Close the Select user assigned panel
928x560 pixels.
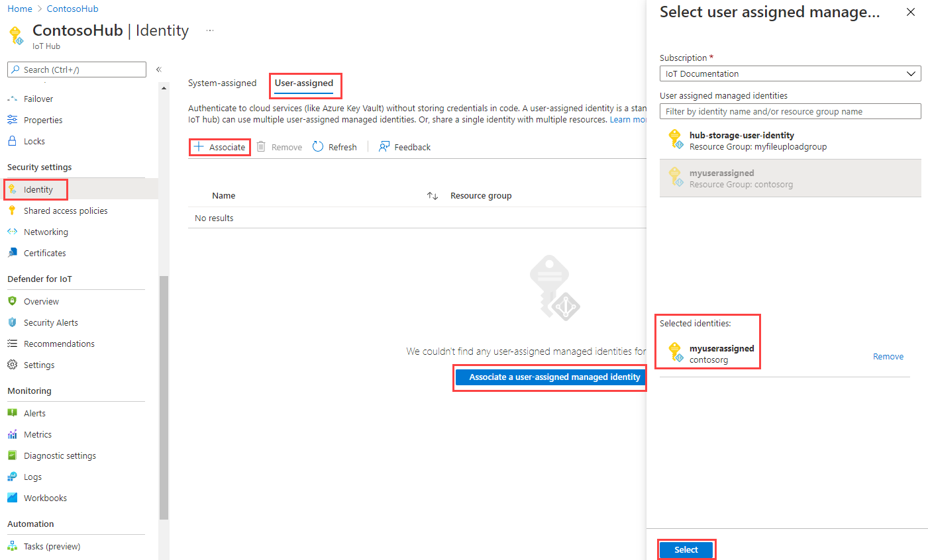pyautogui.click(x=911, y=12)
